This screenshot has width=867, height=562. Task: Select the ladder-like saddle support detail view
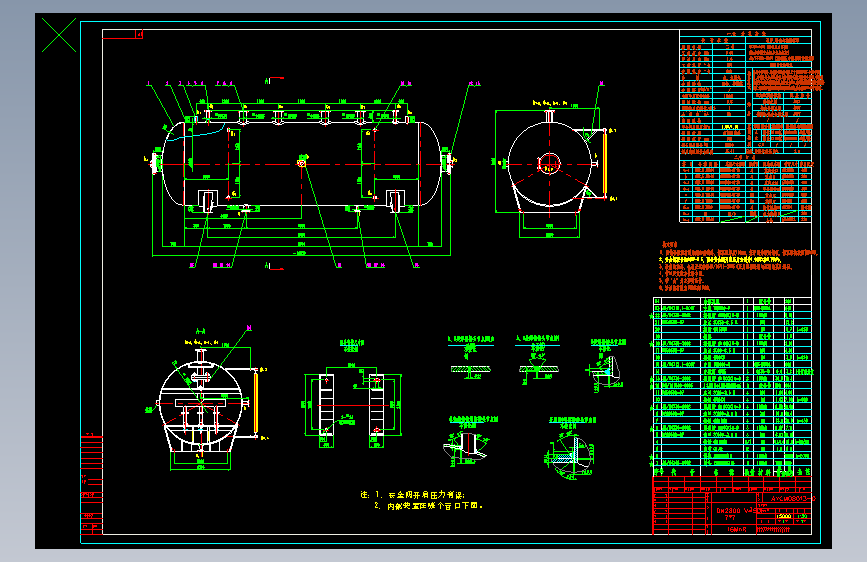tap(353, 405)
